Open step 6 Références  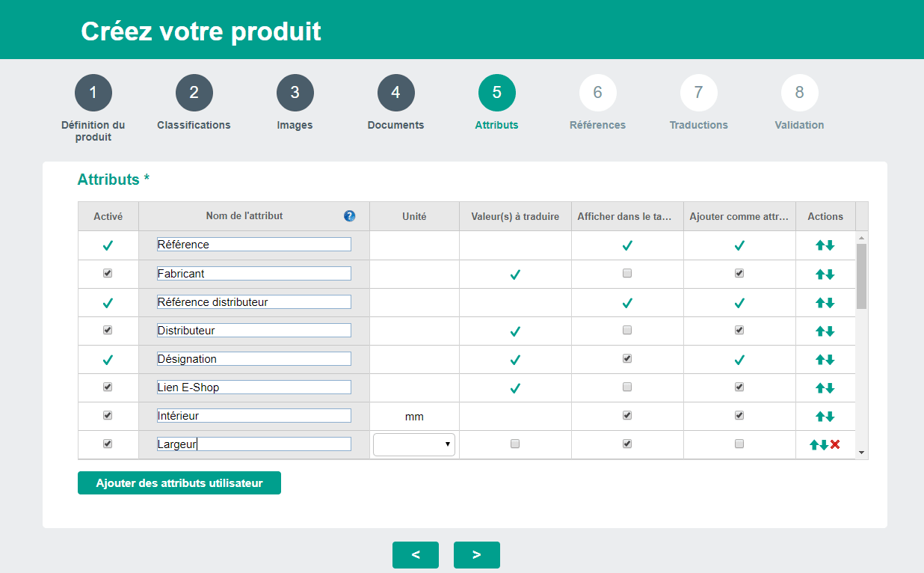pos(597,94)
